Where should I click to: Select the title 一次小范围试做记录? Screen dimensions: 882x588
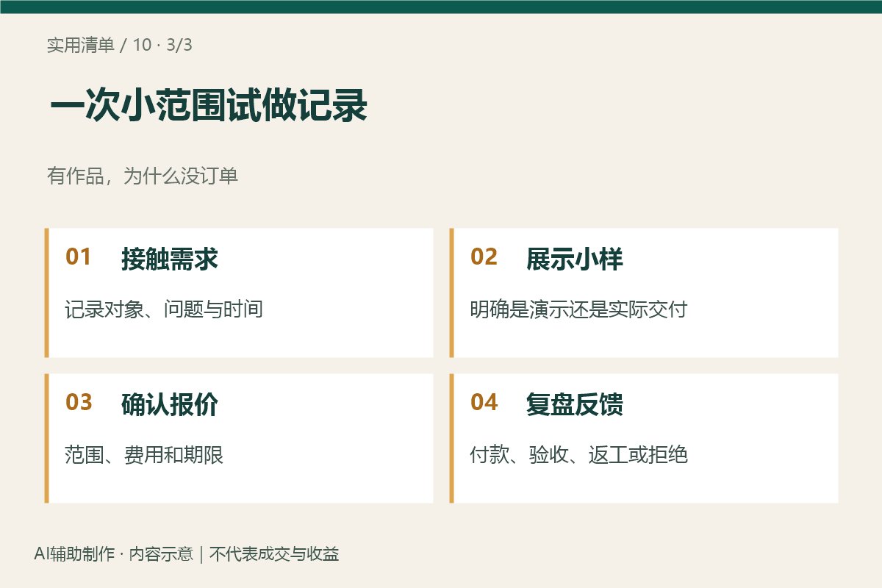click(208, 107)
